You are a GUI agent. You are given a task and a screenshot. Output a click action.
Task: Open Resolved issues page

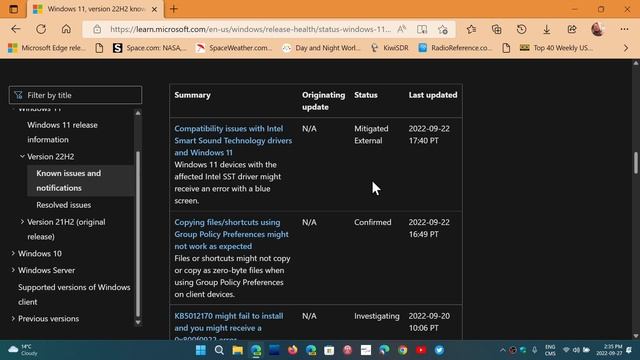63,205
